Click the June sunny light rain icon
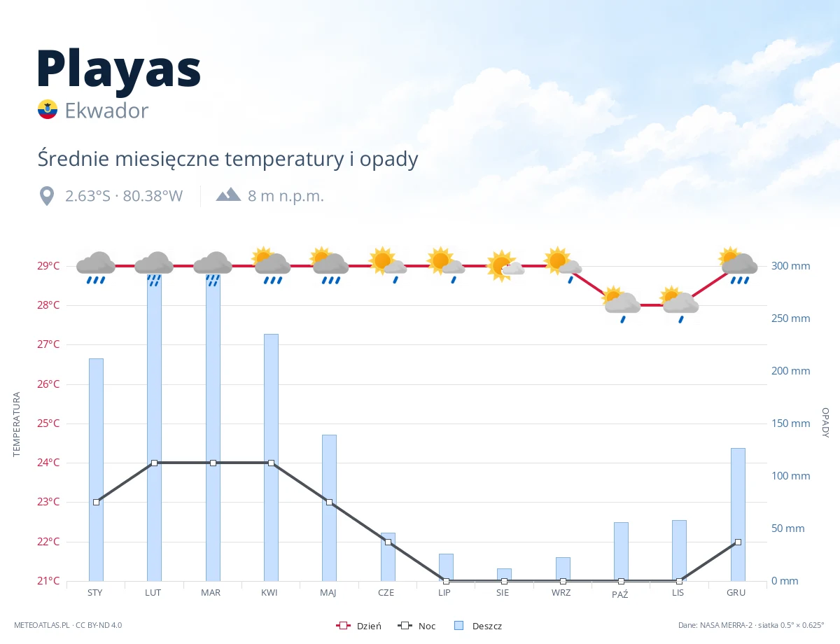The image size is (840, 644). (x=388, y=265)
